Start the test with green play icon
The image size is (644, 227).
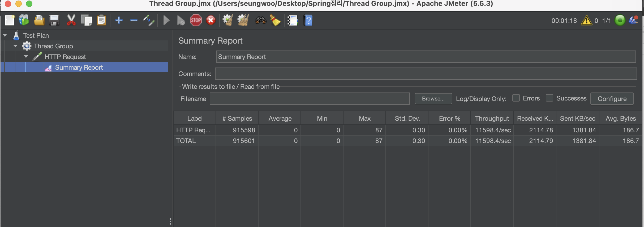(x=166, y=20)
